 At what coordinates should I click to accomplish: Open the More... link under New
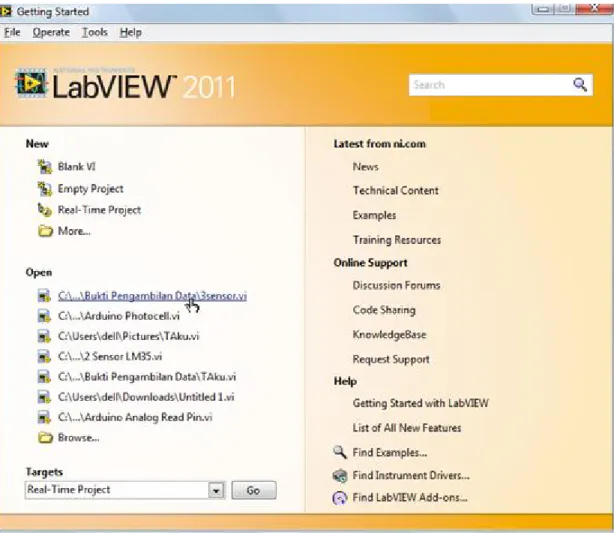[x=74, y=231]
